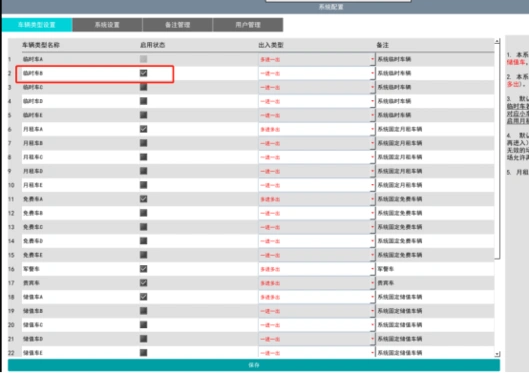The image size is (529, 373).
Task: Toggle the 贵宾车 enable checkbox
Action: [144, 283]
